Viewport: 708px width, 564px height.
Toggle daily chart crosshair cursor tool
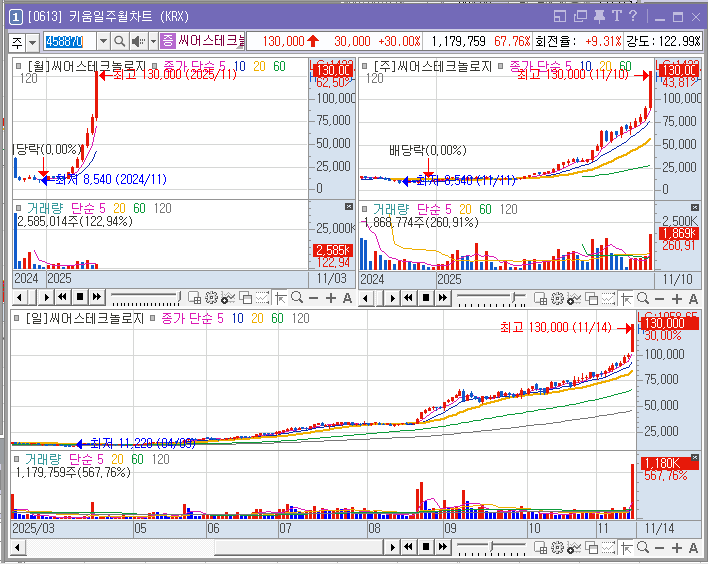coord(626,548)
